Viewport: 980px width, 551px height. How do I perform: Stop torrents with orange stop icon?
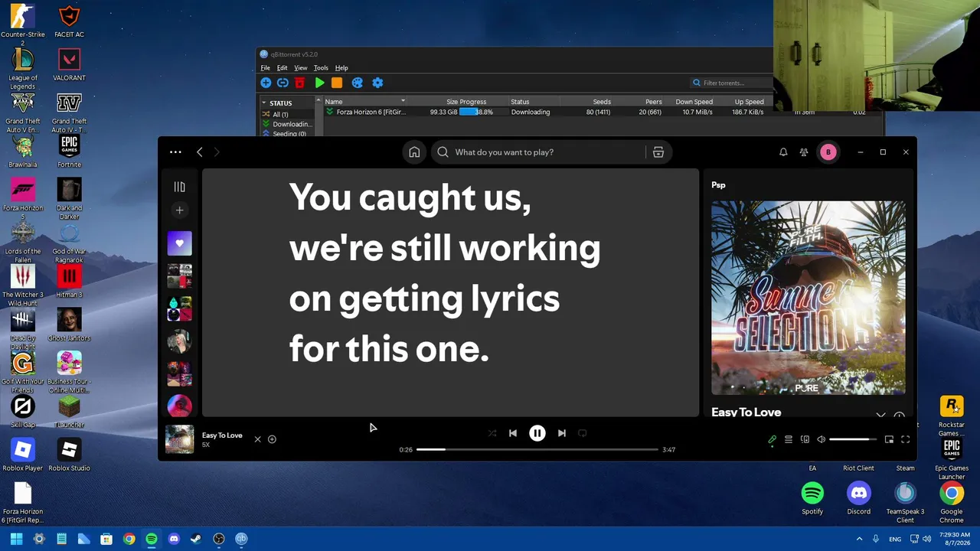337,83
